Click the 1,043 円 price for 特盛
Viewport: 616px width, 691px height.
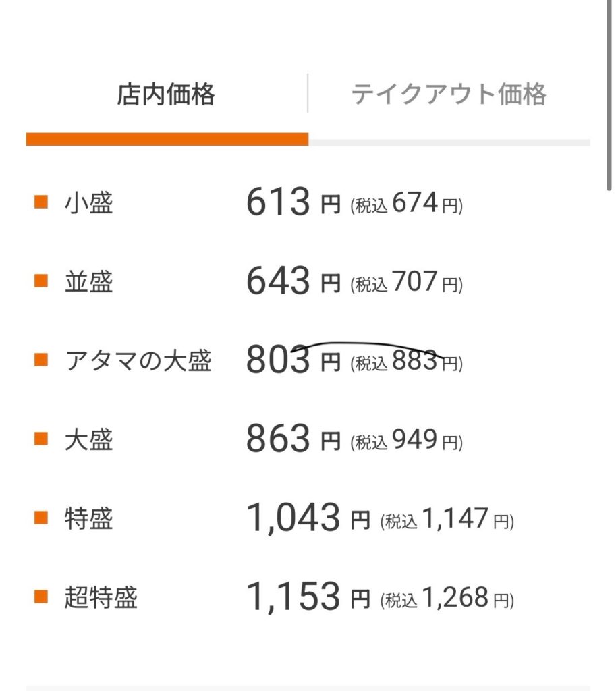(308, 519)
